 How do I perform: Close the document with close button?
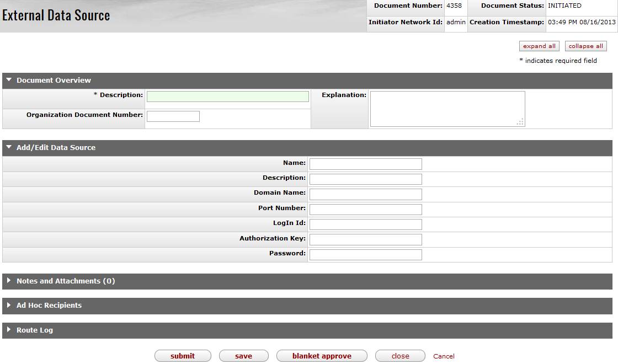point(400,356)
